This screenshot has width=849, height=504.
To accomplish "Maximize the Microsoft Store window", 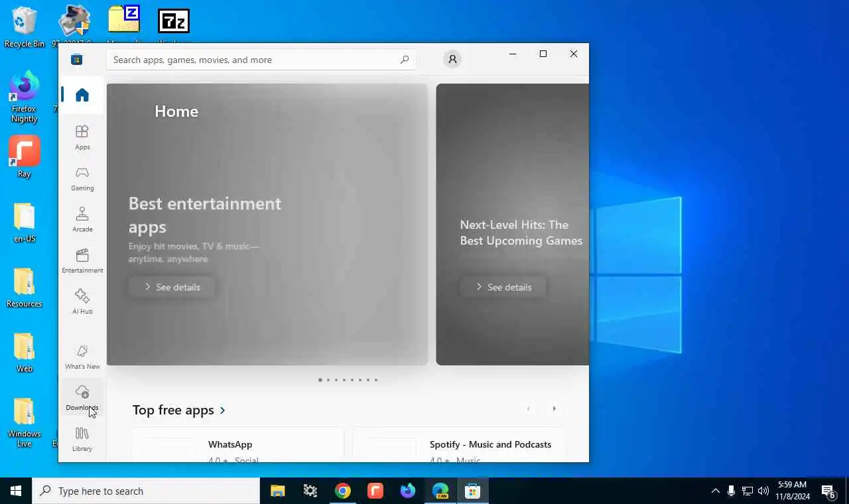I will point(543,54).
